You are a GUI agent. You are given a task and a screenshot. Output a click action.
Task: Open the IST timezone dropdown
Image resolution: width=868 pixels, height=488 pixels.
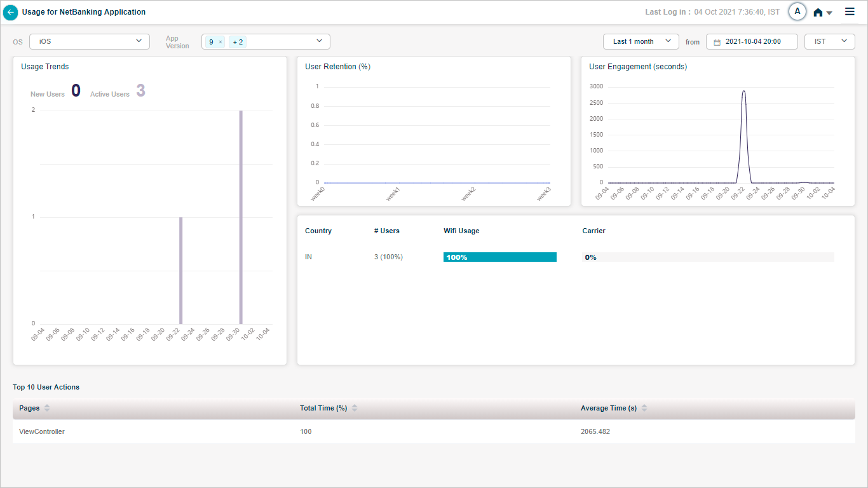(x=830, y=41)
